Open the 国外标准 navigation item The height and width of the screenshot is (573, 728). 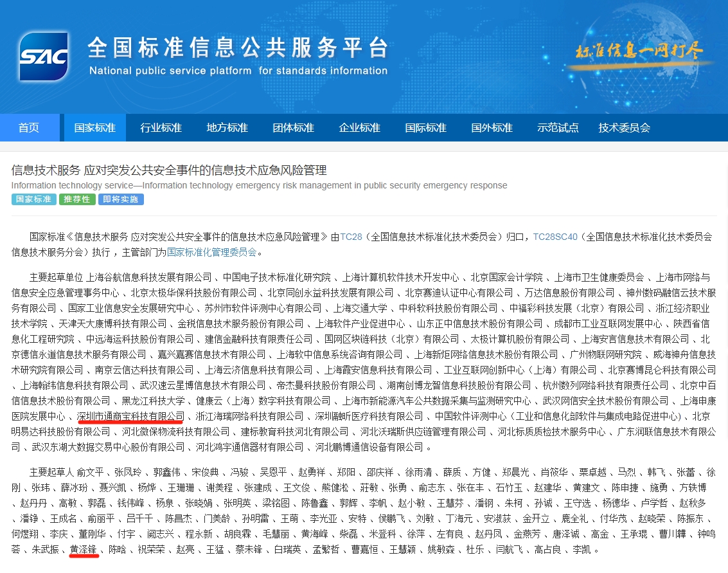tap(492, 128)
